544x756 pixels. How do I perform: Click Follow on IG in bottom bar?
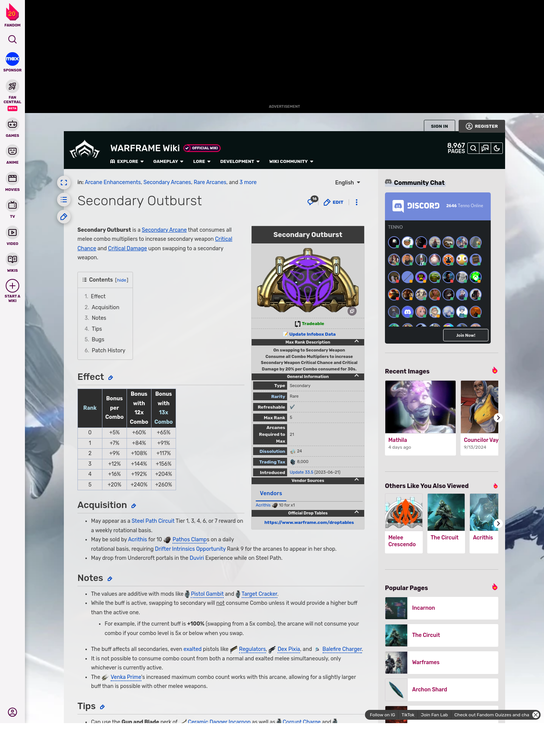tap(382, 715)
